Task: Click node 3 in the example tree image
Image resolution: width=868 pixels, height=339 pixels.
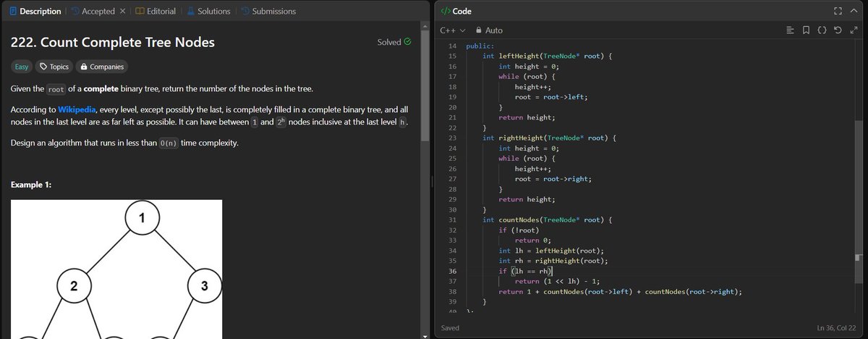Action: click(205, 286)
